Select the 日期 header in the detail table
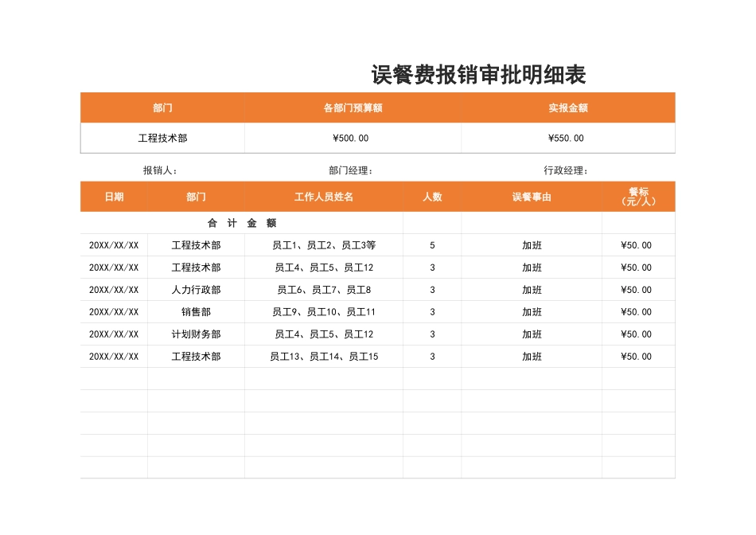This screenshot has height=535, width=756. click(x=115, y=196)
